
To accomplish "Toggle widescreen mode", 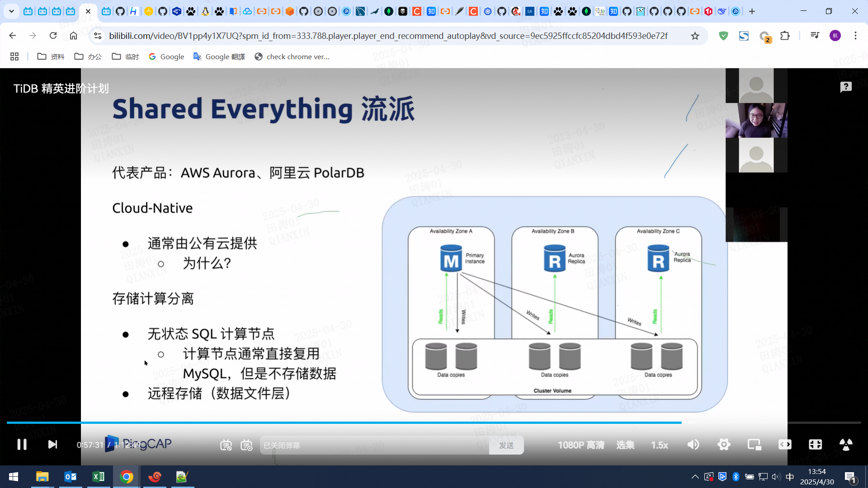I will click(785, 445).
